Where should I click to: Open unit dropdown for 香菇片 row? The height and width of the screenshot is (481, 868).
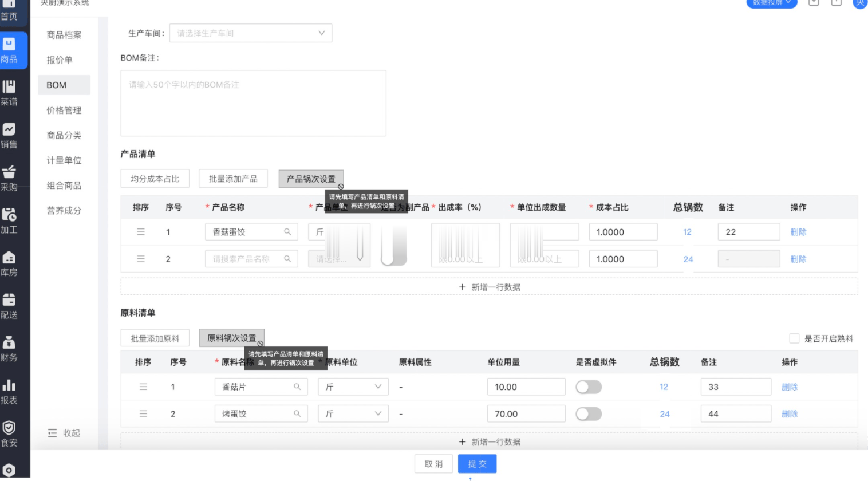point(353,387)
